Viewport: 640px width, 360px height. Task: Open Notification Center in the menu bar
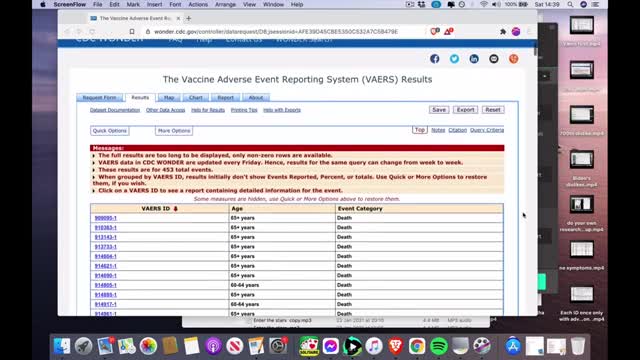[x=596, y=4]
